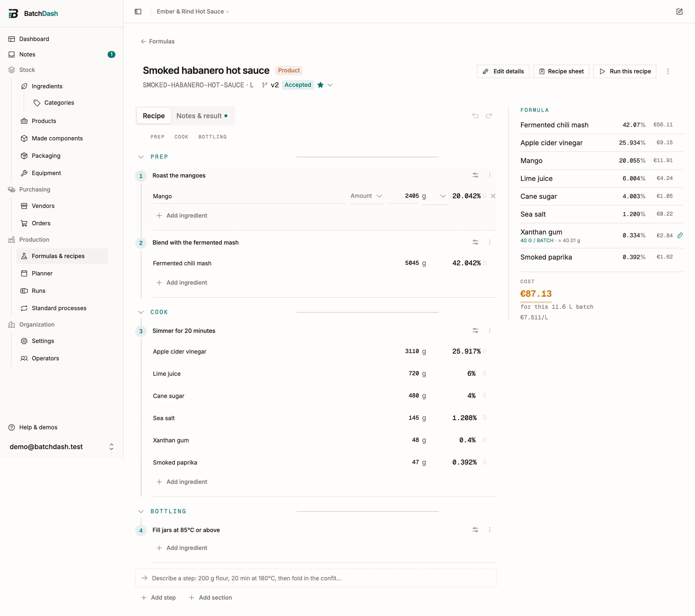Switch to the Recipe tab

pos(154,116)
